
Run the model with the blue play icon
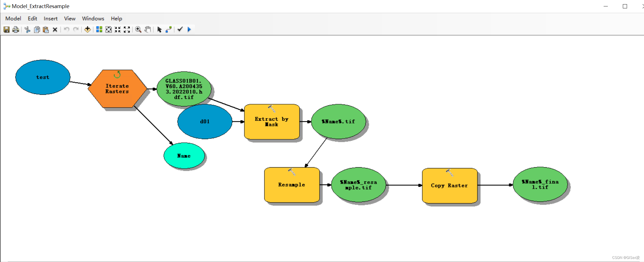coord(189,29)
